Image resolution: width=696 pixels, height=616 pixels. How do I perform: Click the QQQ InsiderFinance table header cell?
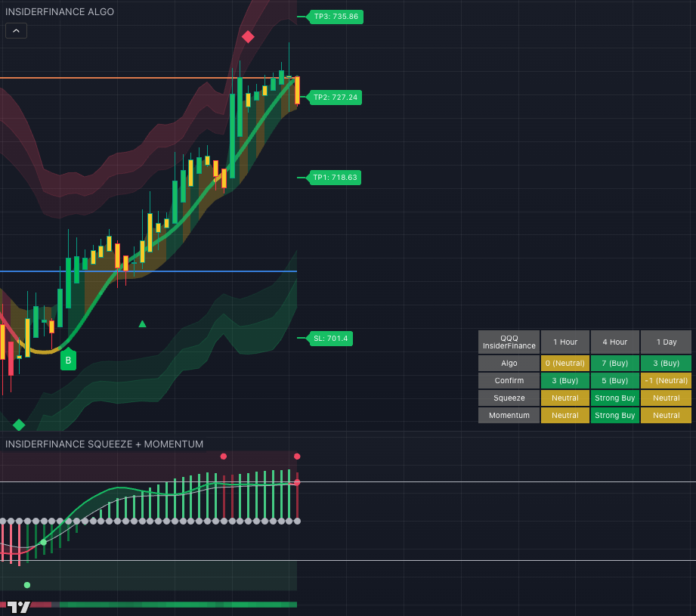(x=509, y=342)
